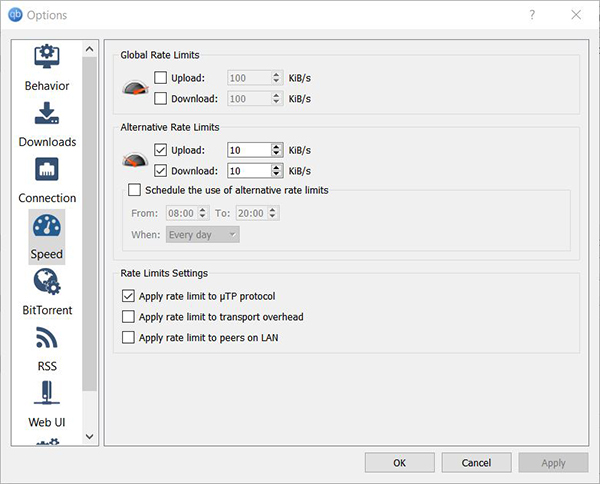
Task: Click the sidebar scroll down arrow
Action: pyautogui.click(x=90, y=437)
